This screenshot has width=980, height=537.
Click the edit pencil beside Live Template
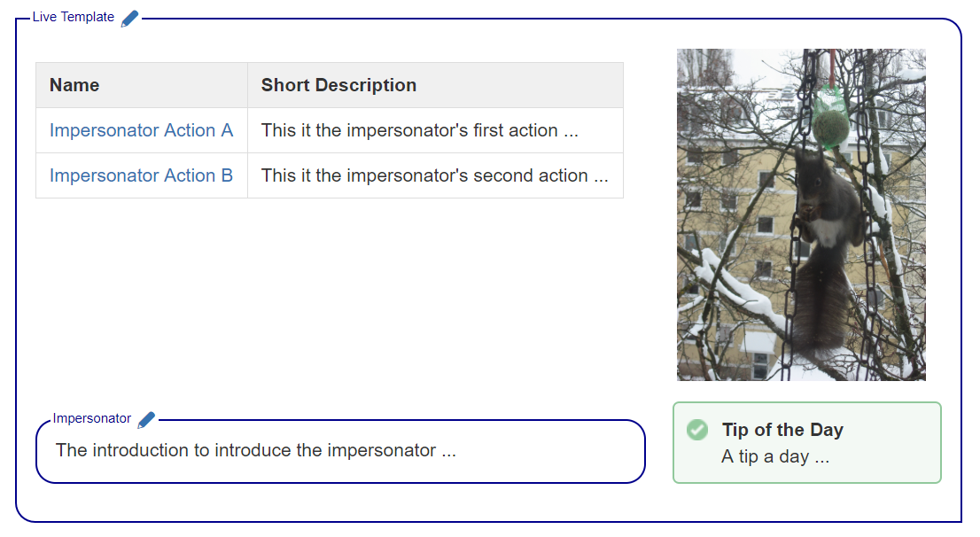click(x=130, y=18)
